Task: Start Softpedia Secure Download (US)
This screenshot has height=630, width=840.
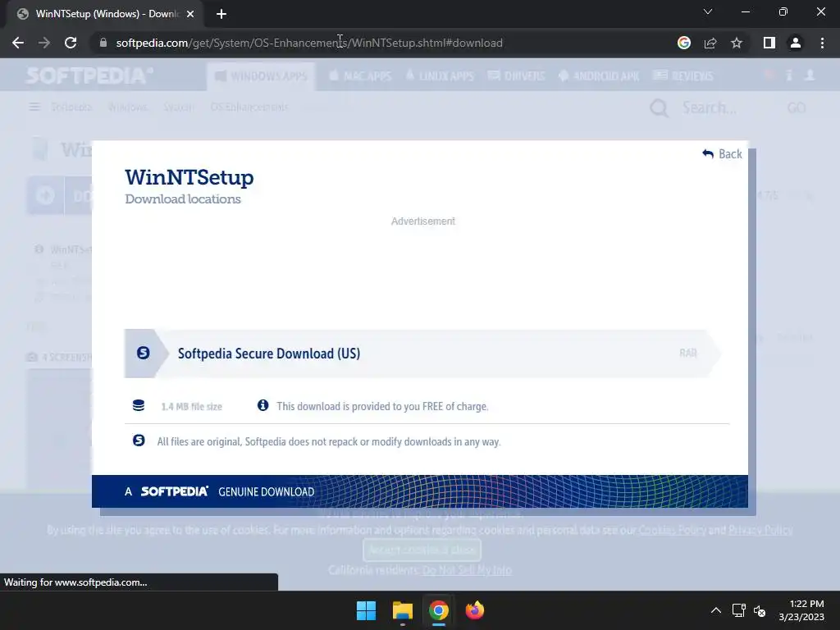Action: (x=422, y=354)
